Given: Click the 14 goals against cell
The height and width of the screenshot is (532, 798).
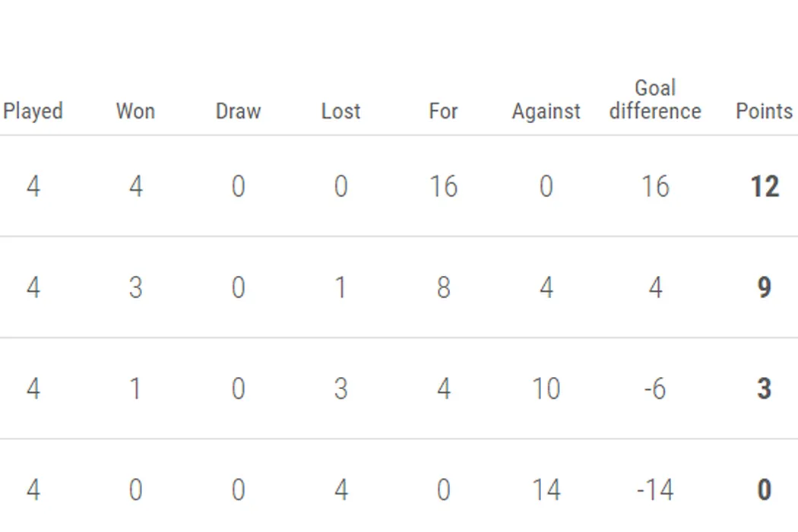Looking at the screenshot, I should (x=546, y=490).
